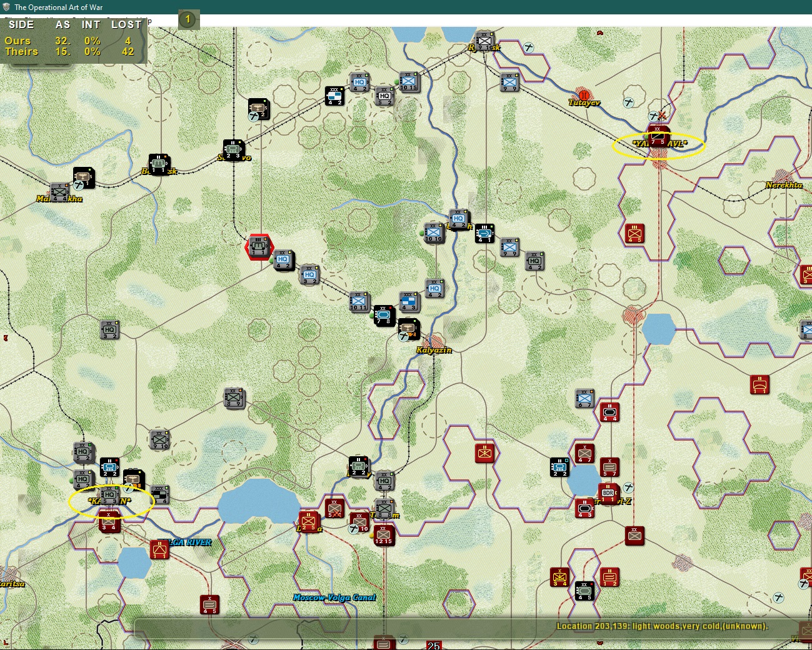
Task: Click the 'Ours' row label
Action: click(18, 41)
